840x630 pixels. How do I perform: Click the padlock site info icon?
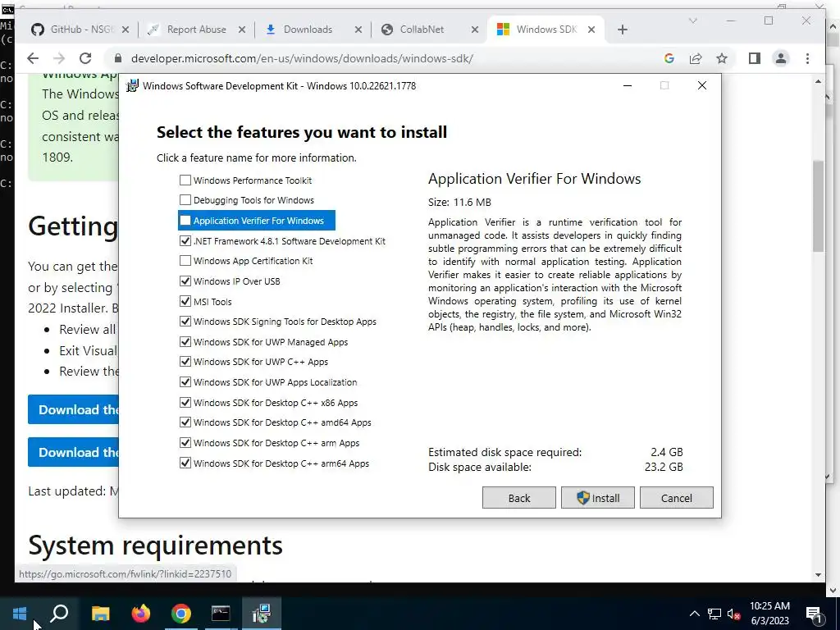[118, 58]
